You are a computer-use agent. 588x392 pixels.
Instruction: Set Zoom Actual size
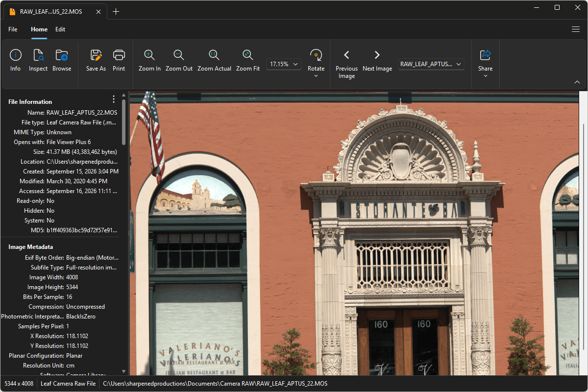(x=214, y=61)
